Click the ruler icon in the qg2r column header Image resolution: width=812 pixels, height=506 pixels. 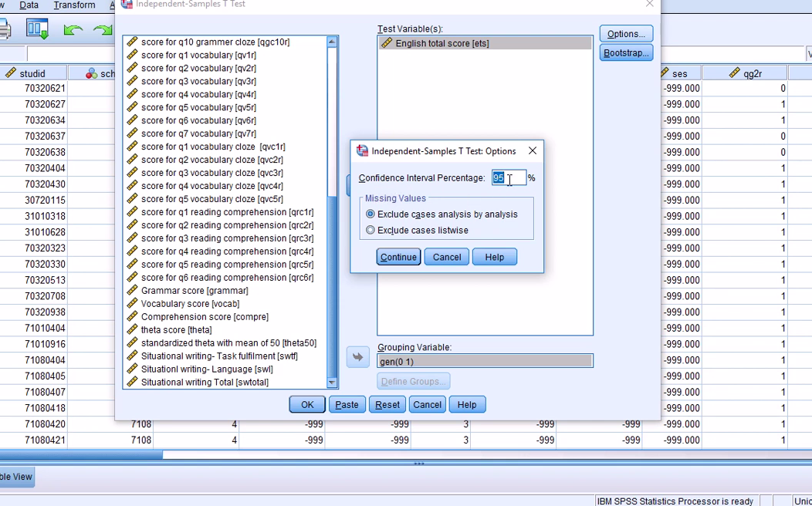(x=735, y=72)
